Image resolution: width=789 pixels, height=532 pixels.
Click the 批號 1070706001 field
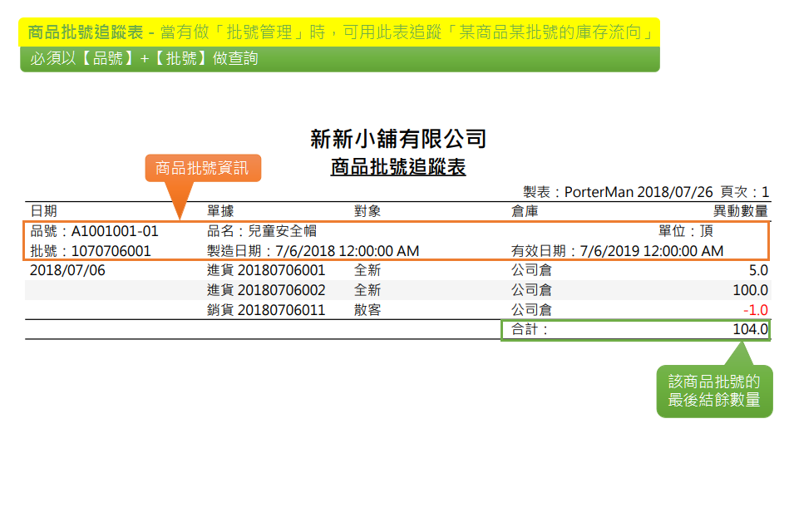91,250
